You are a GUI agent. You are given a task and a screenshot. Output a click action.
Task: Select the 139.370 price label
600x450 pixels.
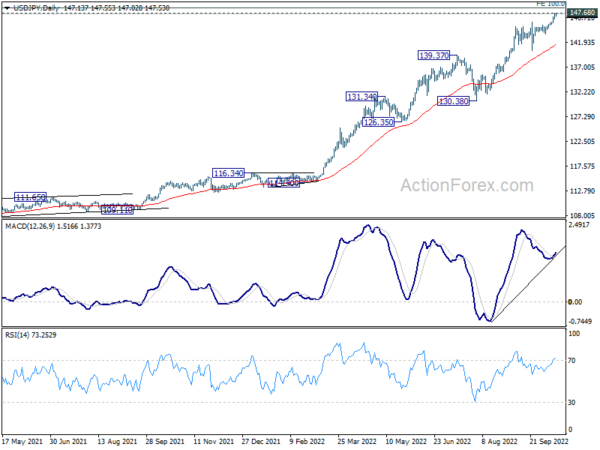[434, 55]
